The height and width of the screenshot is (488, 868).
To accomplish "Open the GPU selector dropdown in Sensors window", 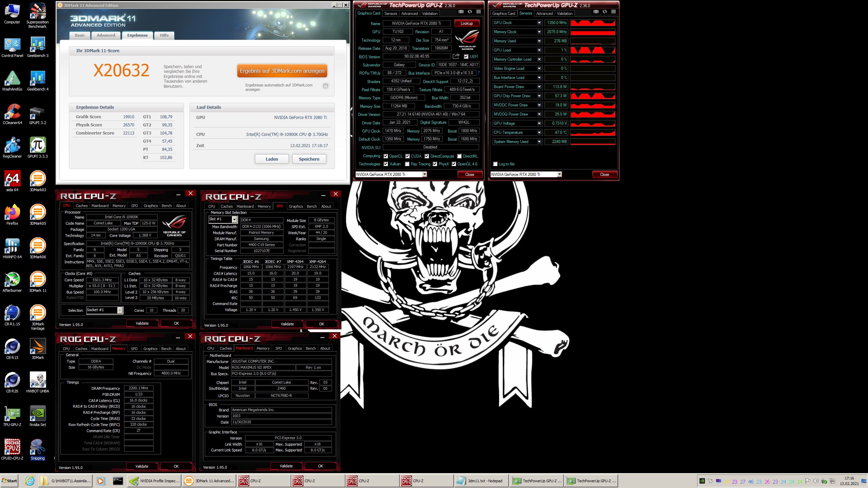I will (559, 174).
